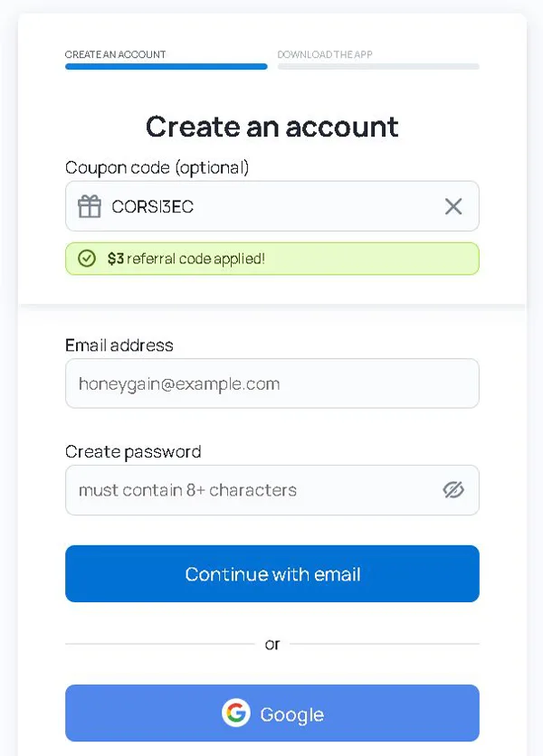Click the gray progress bar under Download the app
The height and width of the screenshot is (756, 543).
coord(377,67)
